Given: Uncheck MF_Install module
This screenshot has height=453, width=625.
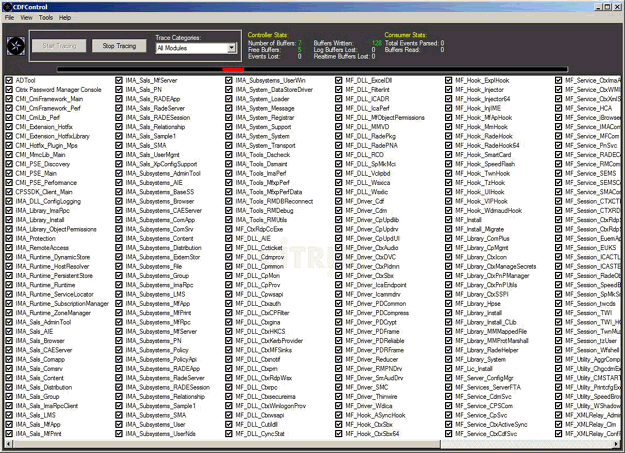Looking at the screenshot, I should click(x=449, y=220).
